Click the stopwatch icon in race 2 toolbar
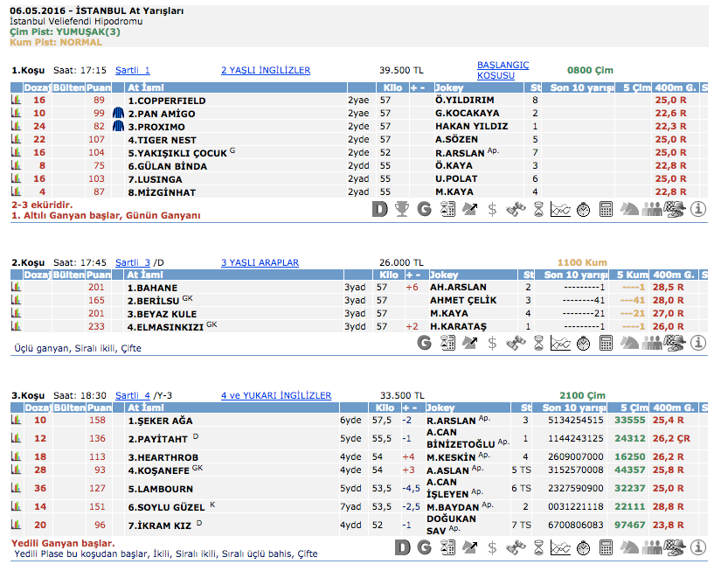728x571 pixels. click(584, 343)
